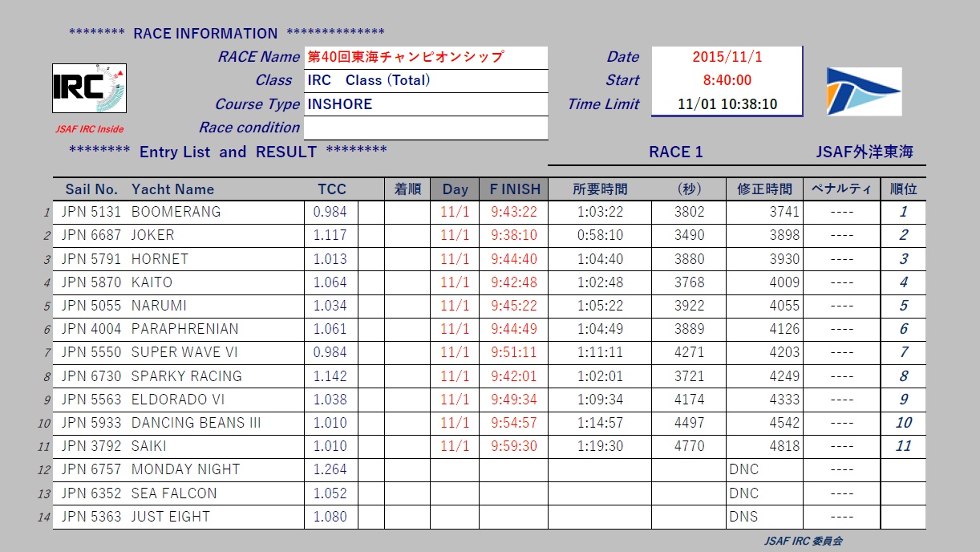The image size is (980, 552).
Task: Click the '修正時間' column header
Action: pos(764,190)
